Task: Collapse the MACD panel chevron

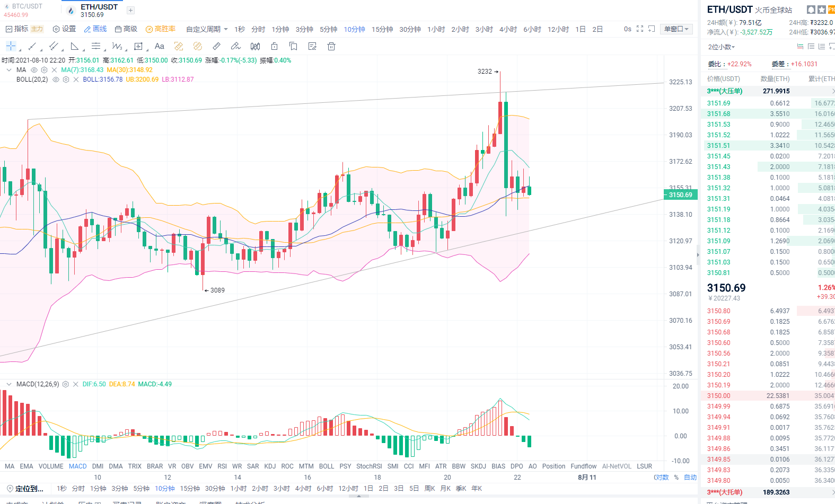Action: click(x=9, y=384)
